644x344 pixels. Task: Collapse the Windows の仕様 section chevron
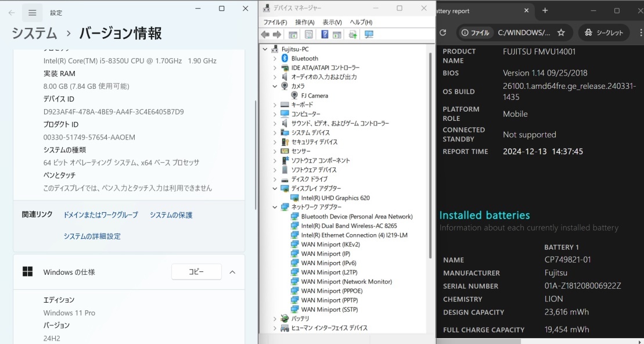(232, 272)
